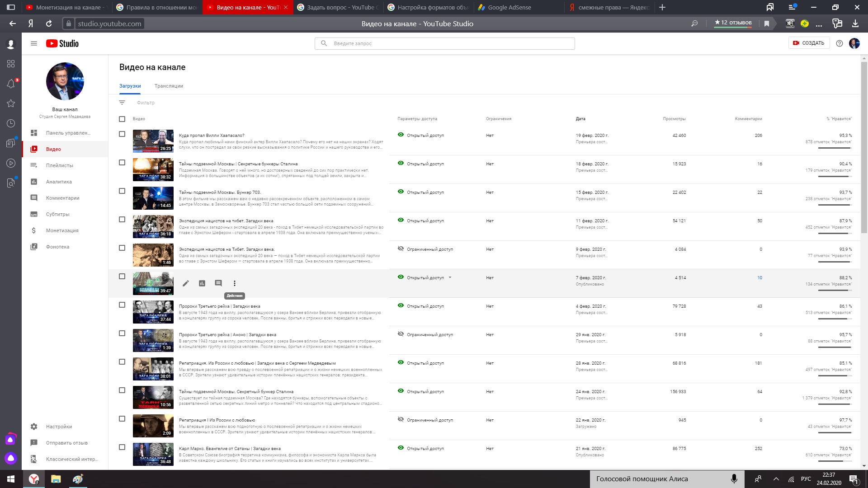This screenshot has height=488, width=868.
Task: Select the 'Загрузки' tab
Action: click(x=130, y=86)
